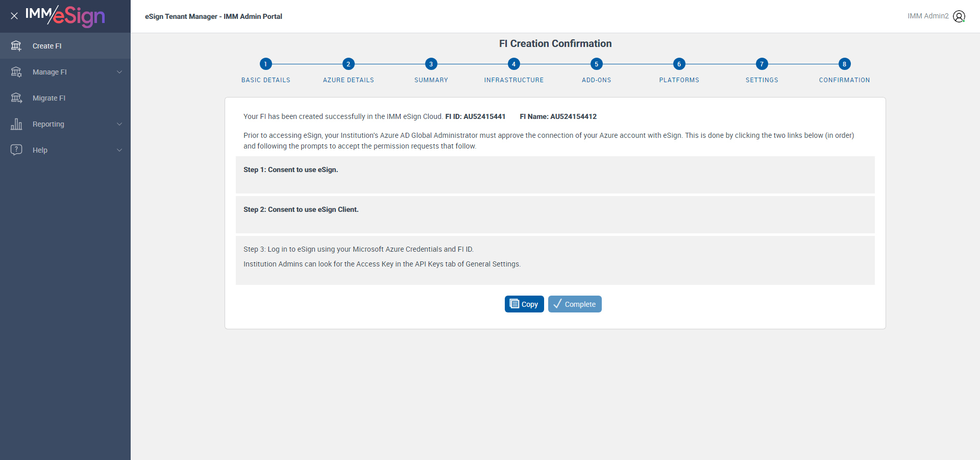Click wizard step 1 circle
Viewport: 980px width, 460px height.
(x=265, y=64)
